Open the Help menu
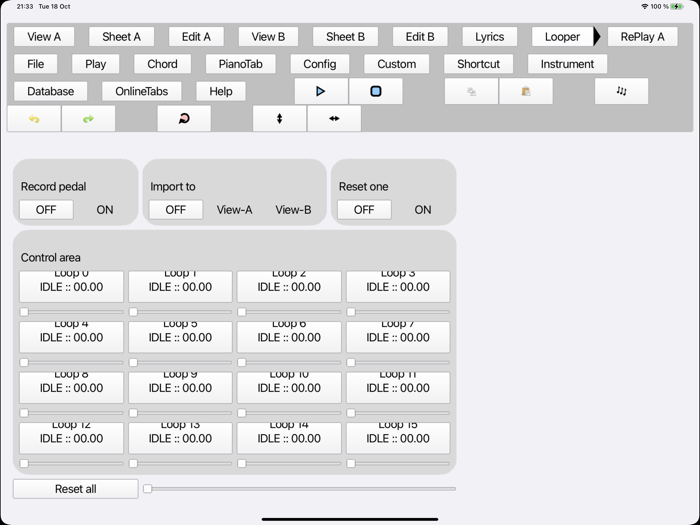The image size is (700, 525). tap(221, 92)
